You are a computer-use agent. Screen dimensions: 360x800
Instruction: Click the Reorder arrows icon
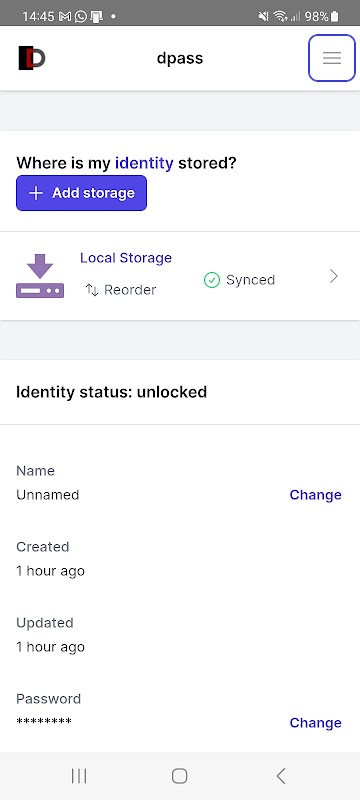tap(92, 290)
